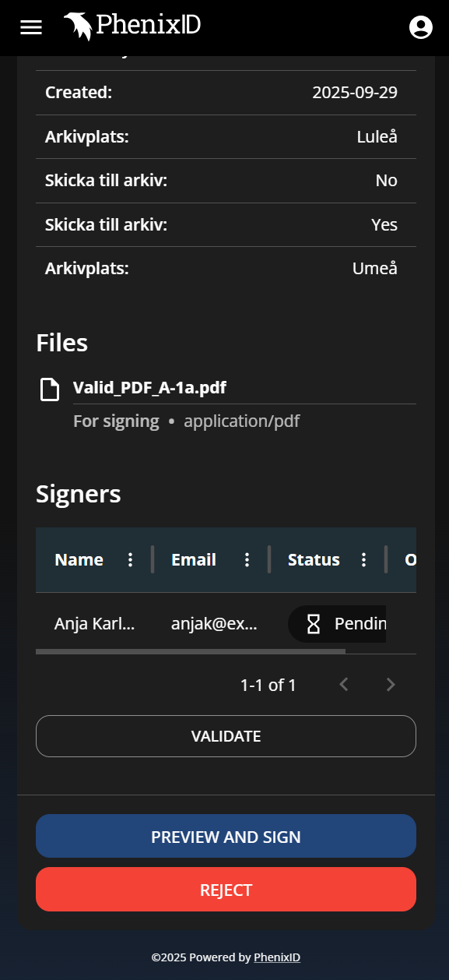Go to next page of signers
The height and width of the screenshot is (980, 449).
[391, 685]
